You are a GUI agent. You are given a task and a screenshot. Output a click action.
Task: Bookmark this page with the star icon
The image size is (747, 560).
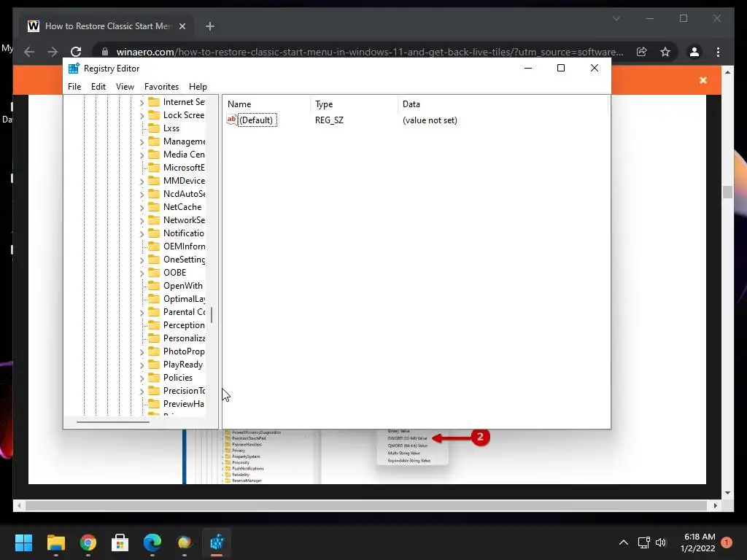pos(665,52)
